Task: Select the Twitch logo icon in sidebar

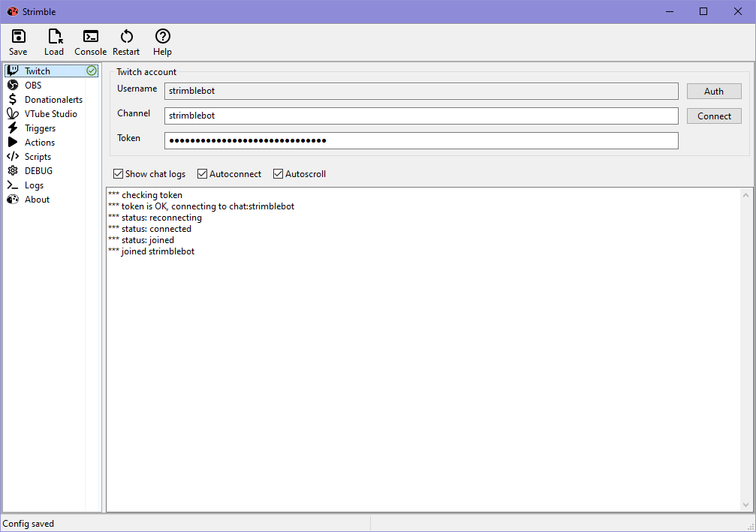Action: tap(13, 71)
